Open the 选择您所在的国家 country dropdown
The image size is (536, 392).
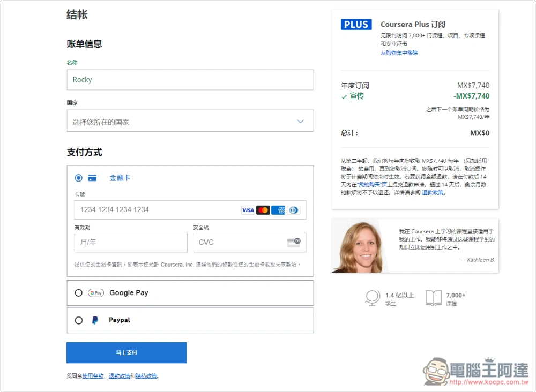(190, 121)
